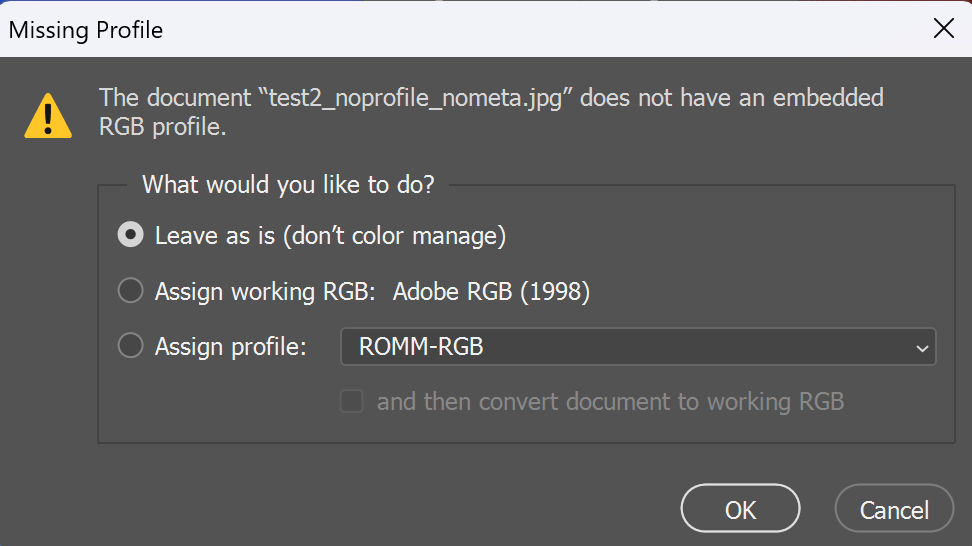Close the Missing Profile dialog with X
The image size is (972, 546).
pos(943,28)
